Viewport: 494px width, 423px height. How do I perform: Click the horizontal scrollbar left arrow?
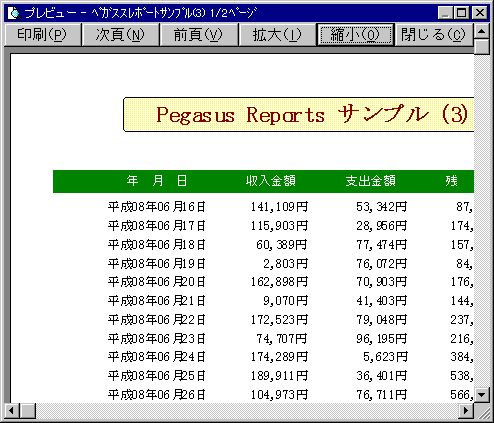12,410
